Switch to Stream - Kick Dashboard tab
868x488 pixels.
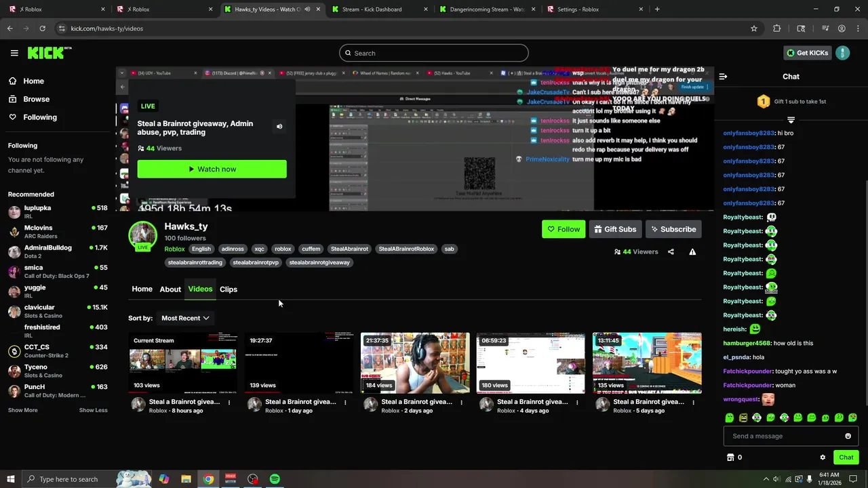tap(378, 9)
